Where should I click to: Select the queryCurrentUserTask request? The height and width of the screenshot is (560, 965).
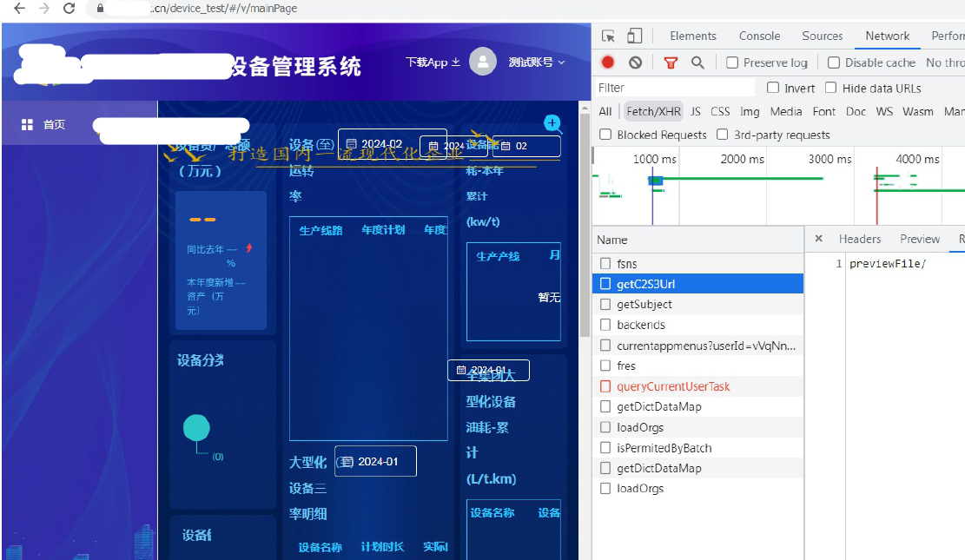point(673,386)
